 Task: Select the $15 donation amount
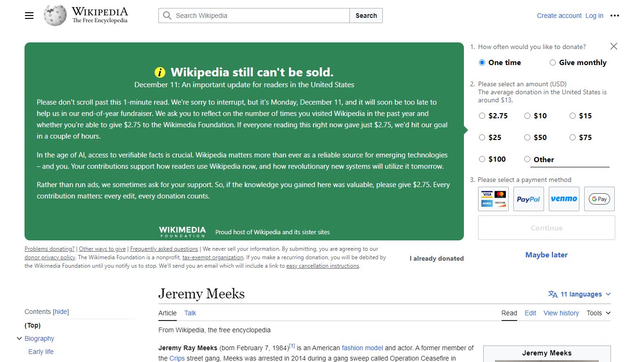(572, 116)
